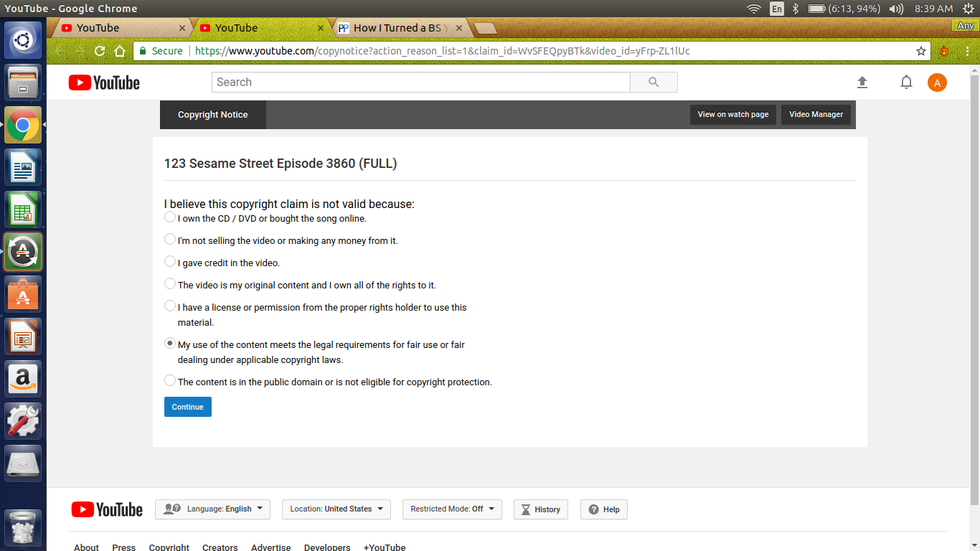Image resolution: width=980 pixels, height=551 pixels.
Task: Launch LibreOffice Impress
Action: coord(23,336)
